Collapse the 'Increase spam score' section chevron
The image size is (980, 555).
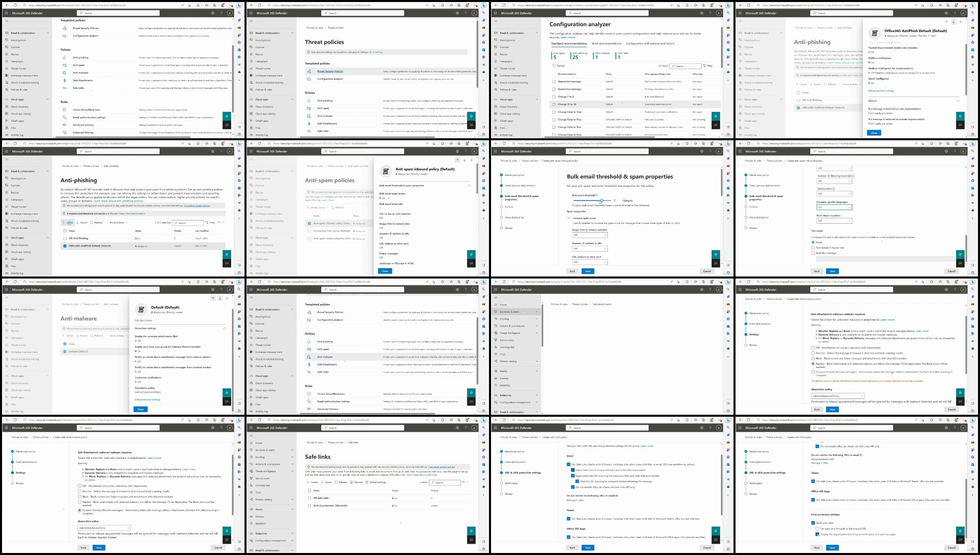569,218
